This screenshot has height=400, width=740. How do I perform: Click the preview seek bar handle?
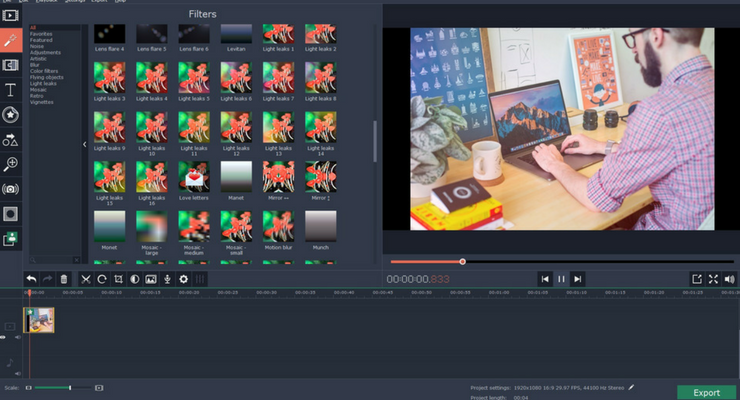[462, 261]
